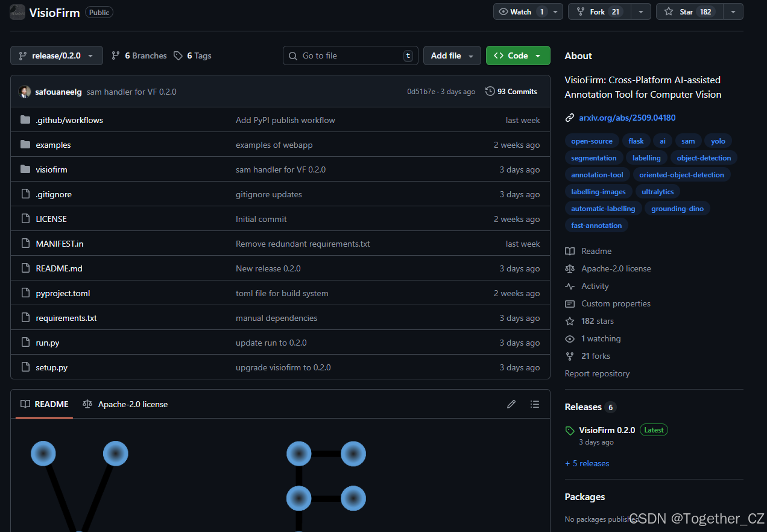Image resolution: width=767 pixels, height=532 pixels.
Task: Click the file icon beside run.py
Action: 25,343
